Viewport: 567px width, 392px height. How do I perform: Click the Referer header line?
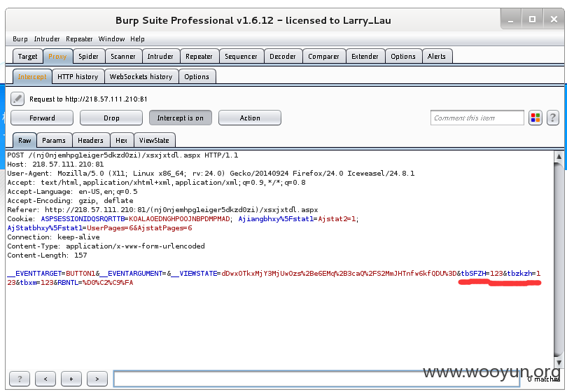tap(162, 210)
